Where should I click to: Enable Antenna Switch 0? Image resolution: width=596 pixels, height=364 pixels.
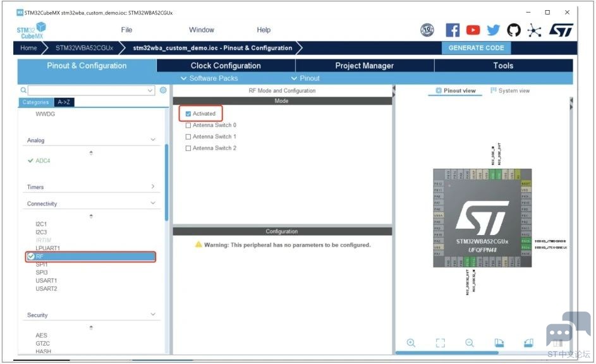pyautogui.click(x=188, y=125)
